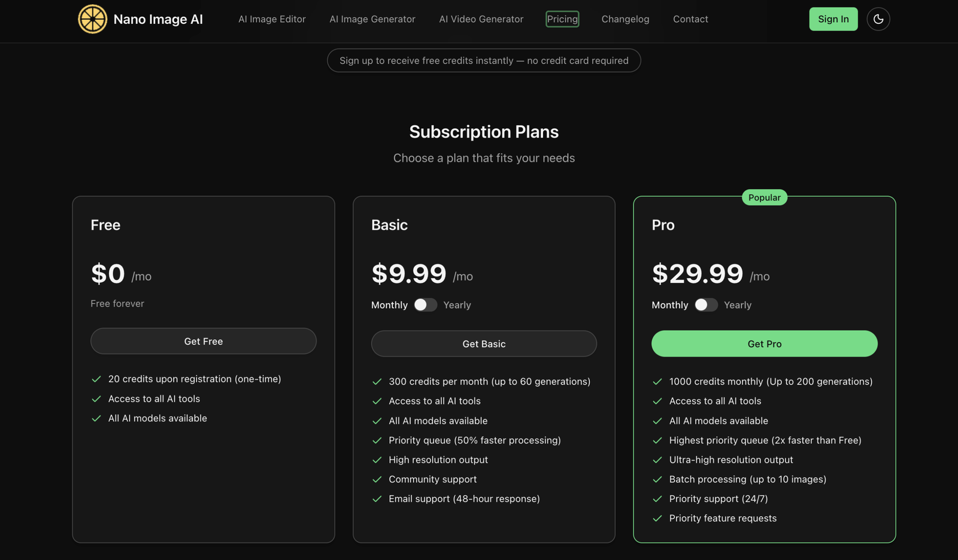This screenshot has height=560, width=958.
Task: Click the Nano Image AI citrus logo
Action: point(93,19)
